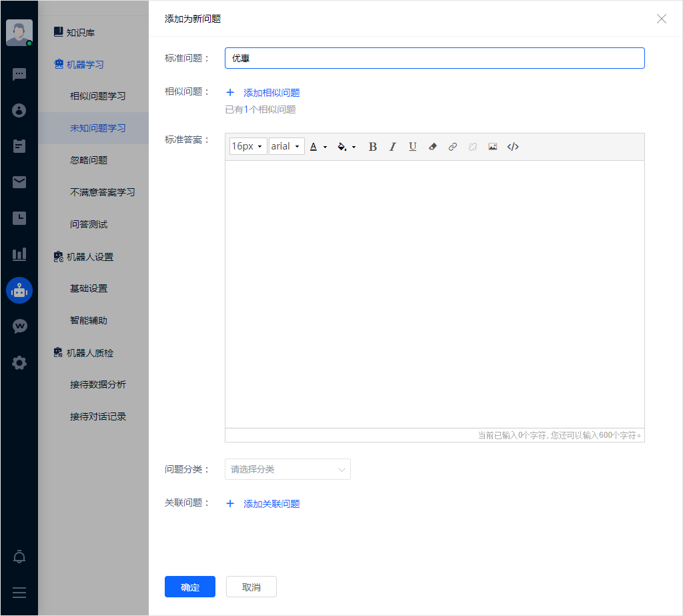Open the chat messages sidebar icon

pyautogui.click(x=19, y=75)
